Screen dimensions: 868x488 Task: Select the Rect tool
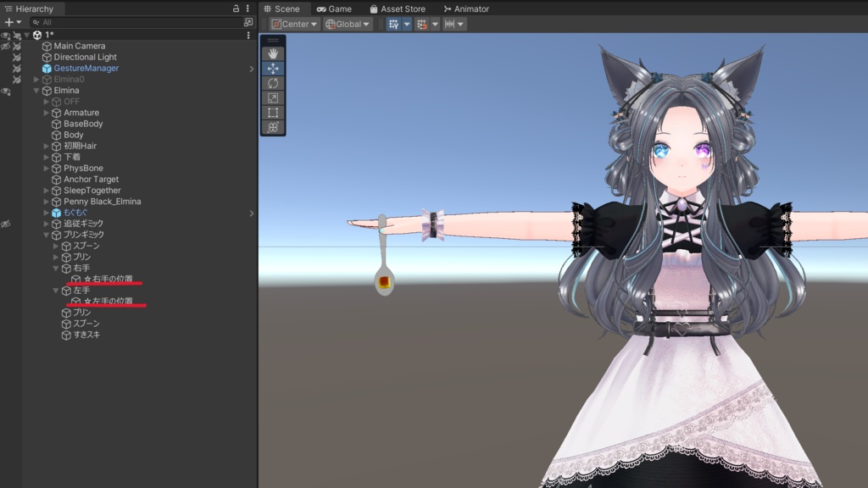click(273, 113)
